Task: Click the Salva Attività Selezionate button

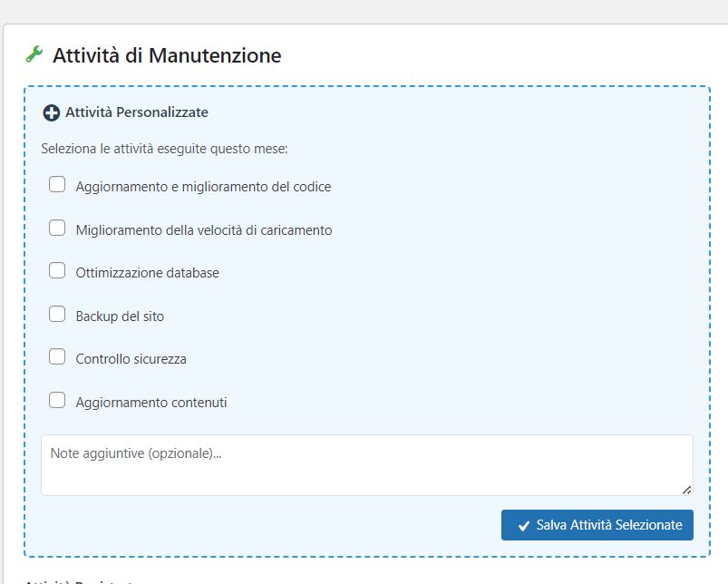Action: tap(597, 525)
